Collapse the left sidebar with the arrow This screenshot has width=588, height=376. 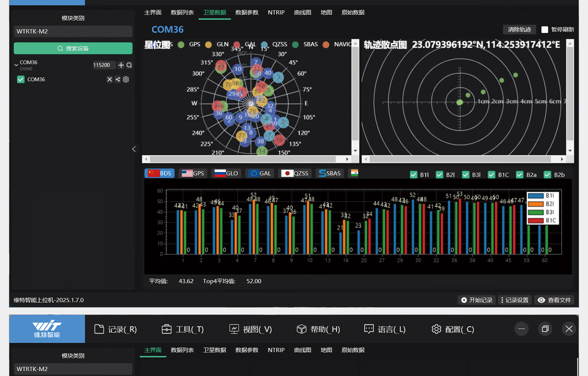point(134,149)
